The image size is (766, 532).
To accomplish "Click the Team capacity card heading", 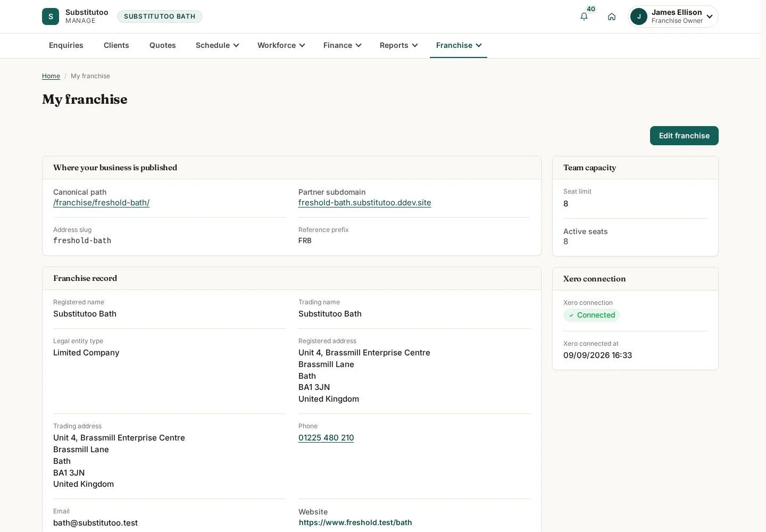I will coord(590,168).
